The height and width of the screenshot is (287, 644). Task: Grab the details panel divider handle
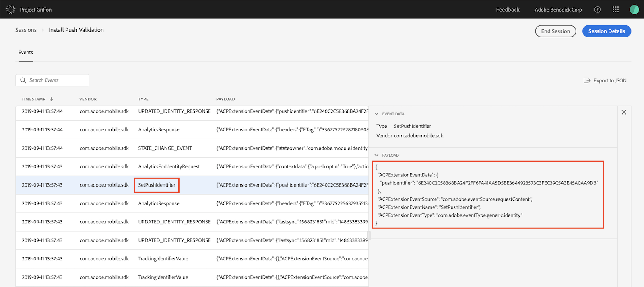[x=369, y=235]
